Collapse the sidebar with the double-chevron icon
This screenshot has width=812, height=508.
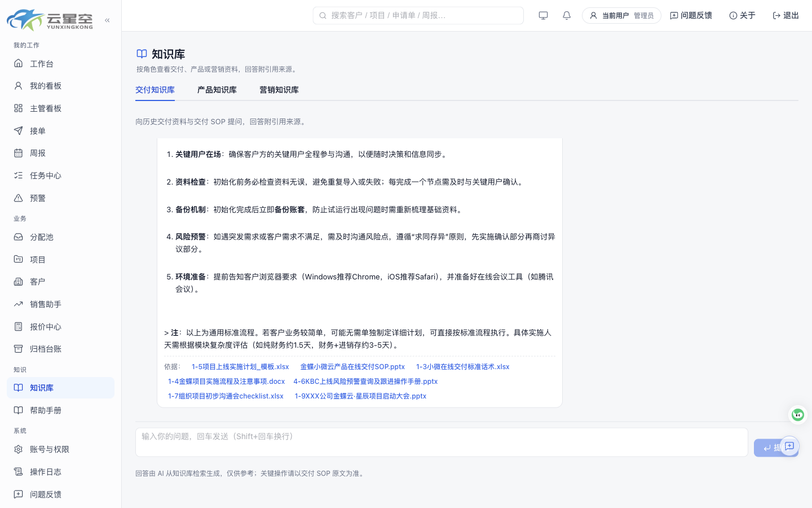point(107,20)
